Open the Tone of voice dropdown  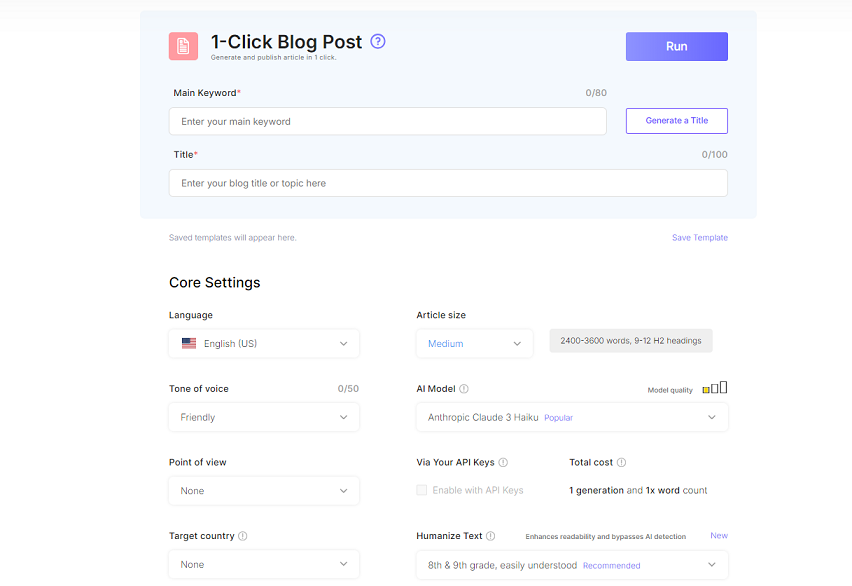coord(264,417)
